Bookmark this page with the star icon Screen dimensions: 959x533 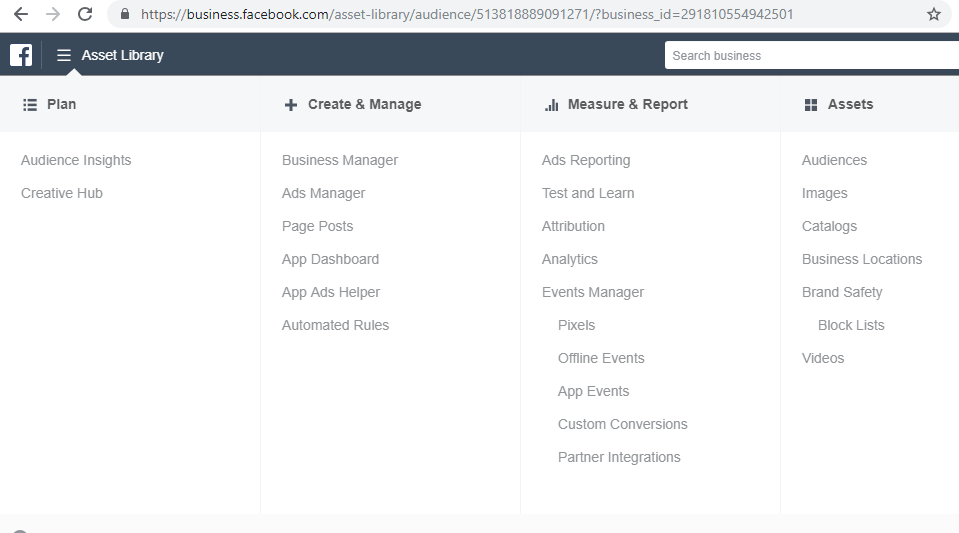coord(933,14)
